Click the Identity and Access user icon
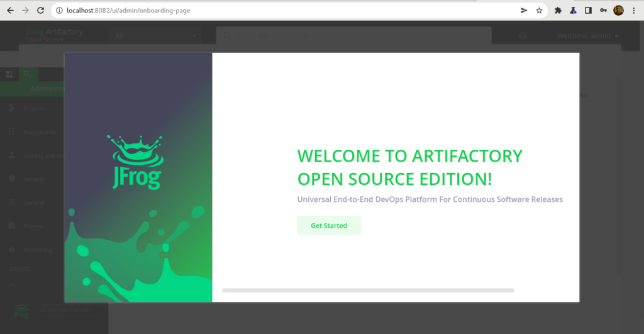Screen dimensions: 644x334 [x=12, y=155]
